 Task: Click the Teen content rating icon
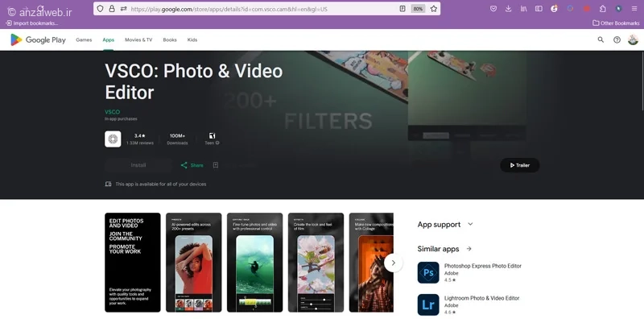(x=212, y=135)
